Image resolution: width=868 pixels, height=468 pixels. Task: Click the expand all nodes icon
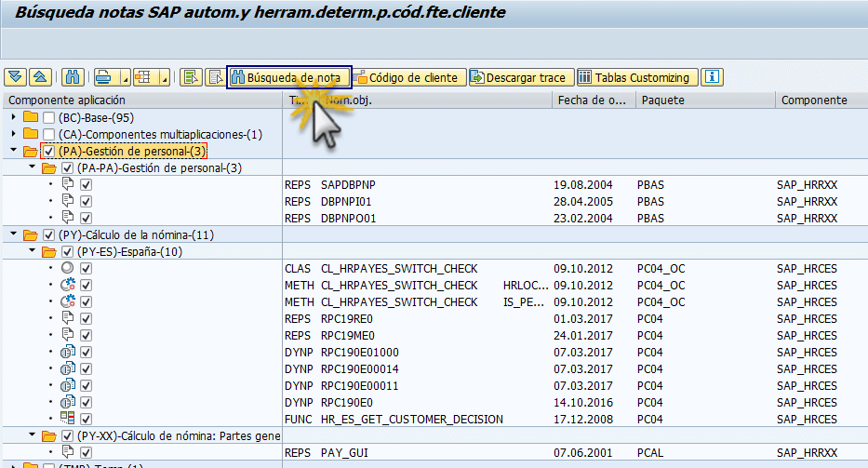16,77
